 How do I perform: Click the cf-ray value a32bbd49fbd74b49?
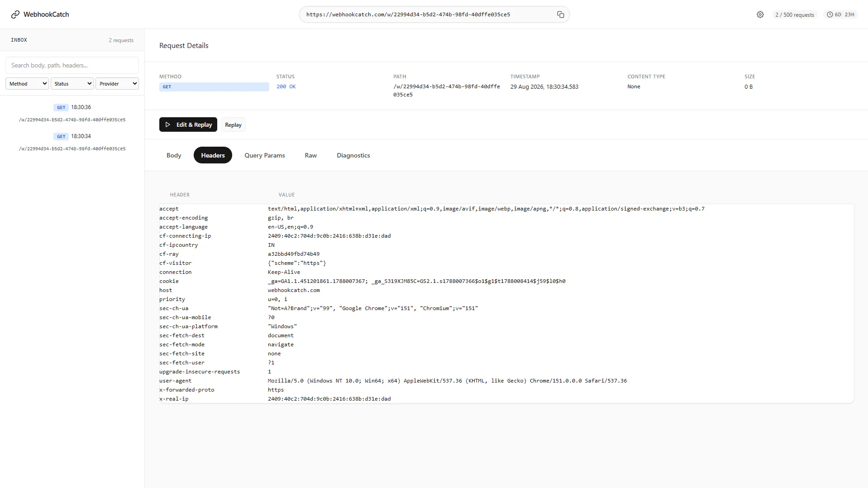click(x=294, y=254)
